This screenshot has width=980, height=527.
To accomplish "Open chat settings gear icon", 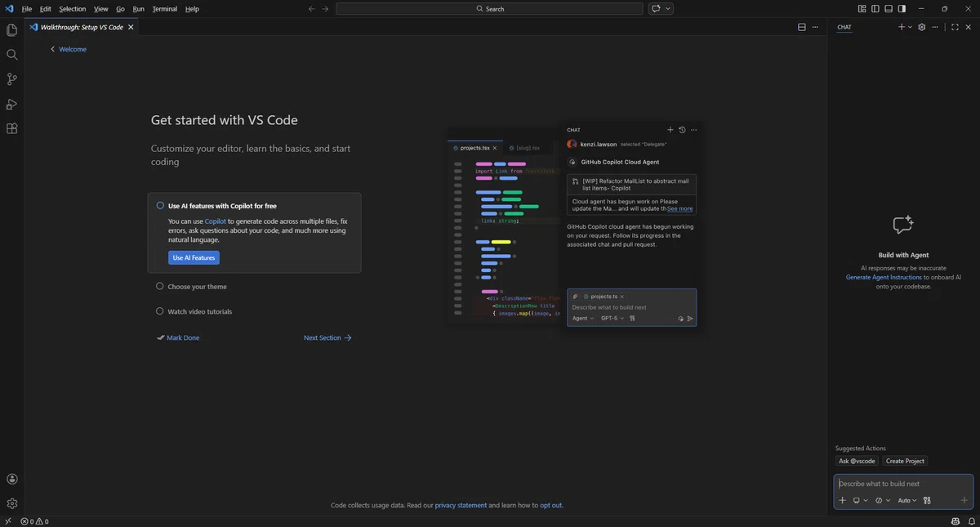I will (x=922, y=27).
